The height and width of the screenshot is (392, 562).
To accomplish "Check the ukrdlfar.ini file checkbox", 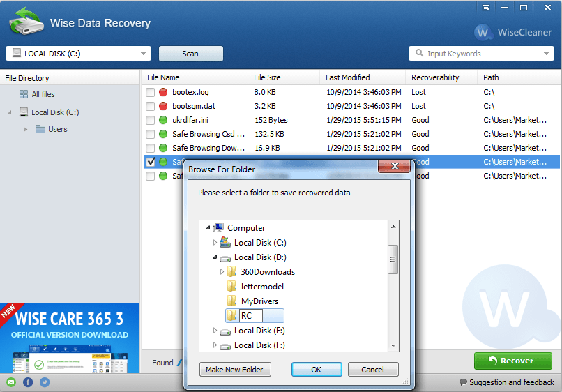I will (x=150, y=120).
